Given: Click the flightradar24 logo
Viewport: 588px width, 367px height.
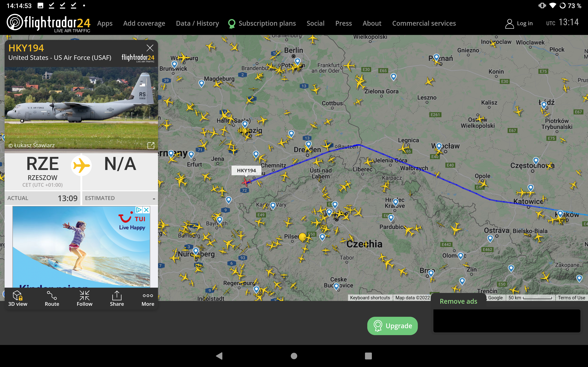Looking at the screenshot, I should click(x=48, y=23).
